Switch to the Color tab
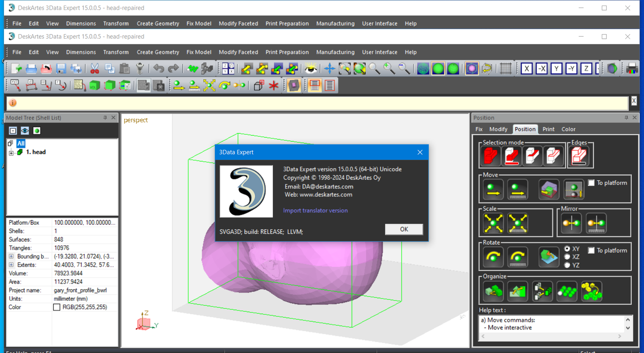The image size is (644, 353). (x=569, y=129)
